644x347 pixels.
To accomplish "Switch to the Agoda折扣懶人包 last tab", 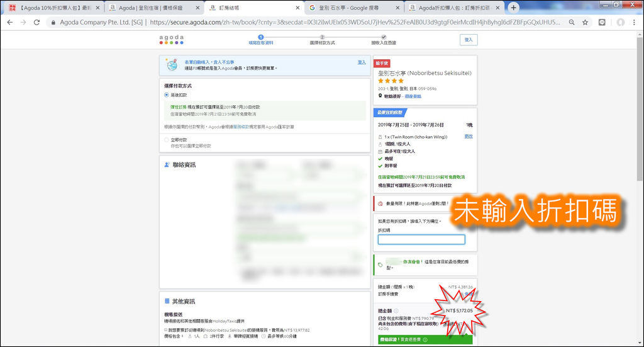I will pos(454,8).
